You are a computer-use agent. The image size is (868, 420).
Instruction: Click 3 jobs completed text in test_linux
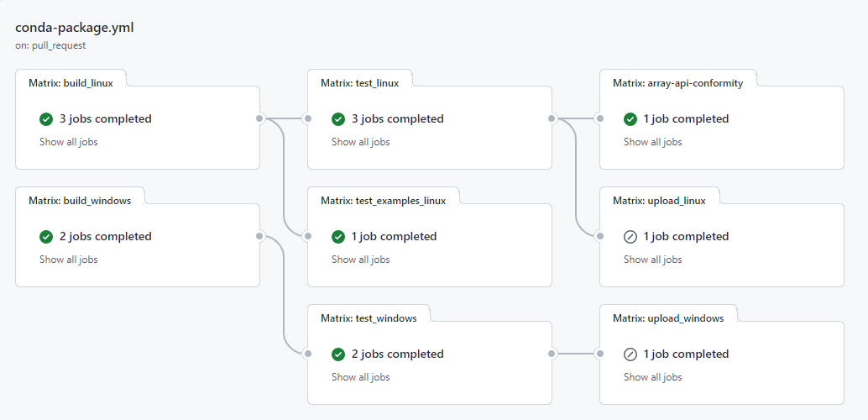(x=397, y=118)
